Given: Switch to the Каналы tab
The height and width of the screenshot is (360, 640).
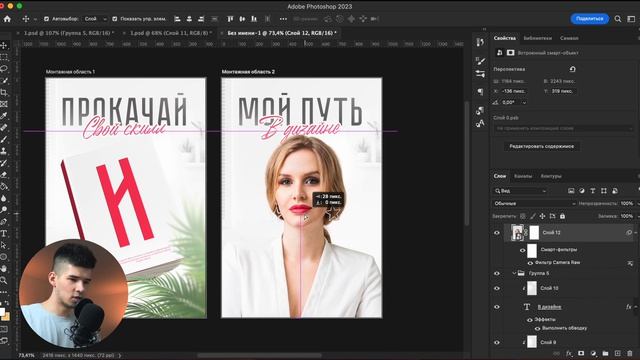Looking at the screenshot, I should coord(523,176).
